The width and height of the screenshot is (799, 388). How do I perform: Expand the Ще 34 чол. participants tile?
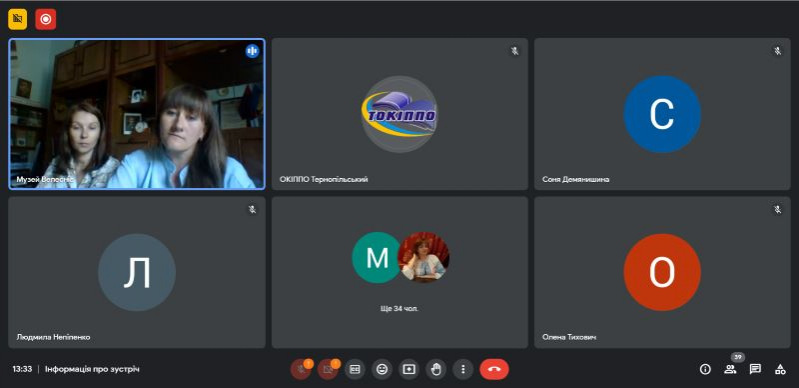400,272
